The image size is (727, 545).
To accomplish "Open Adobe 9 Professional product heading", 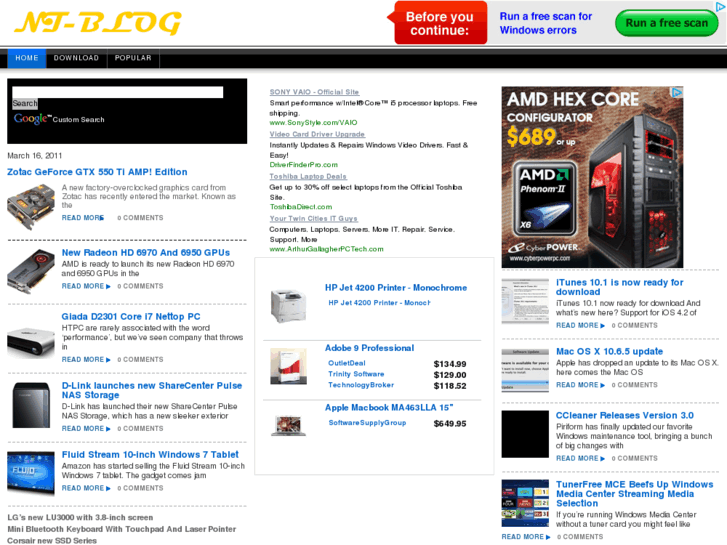I will 370,348.
